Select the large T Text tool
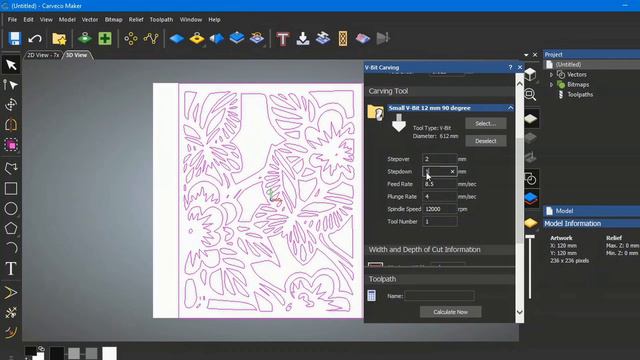This screenshot has width=640, height=360. click(x=11, y=269)
